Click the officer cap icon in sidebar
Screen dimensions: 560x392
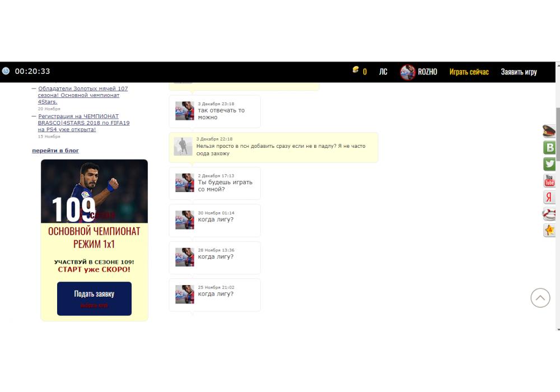pos(549,132)
